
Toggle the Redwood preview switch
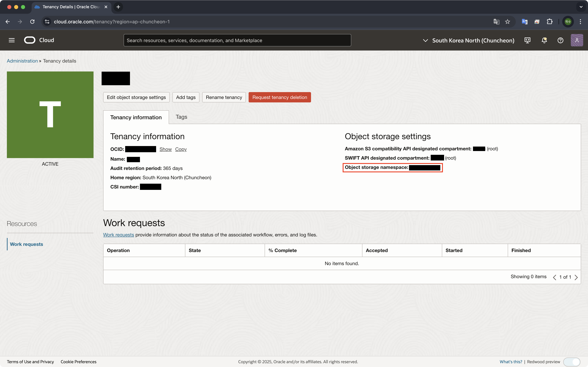[572, 362]
